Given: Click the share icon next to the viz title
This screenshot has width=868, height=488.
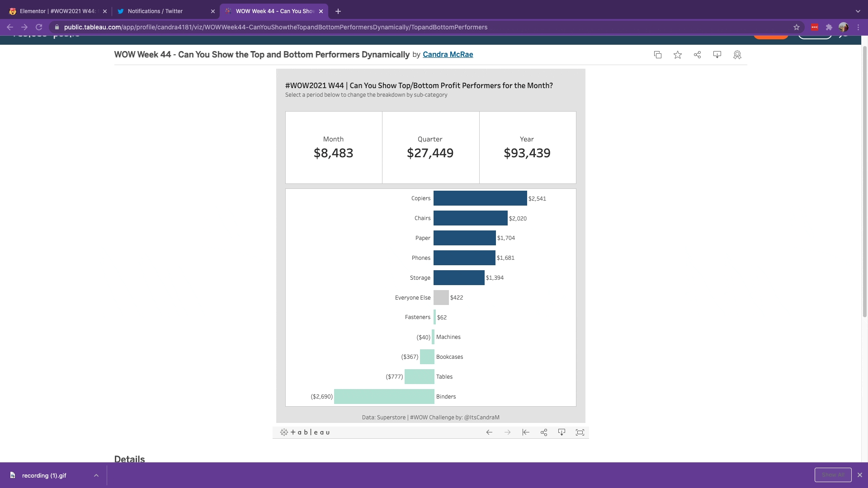Looking at the screenshot, I should [x=697, y=55].
